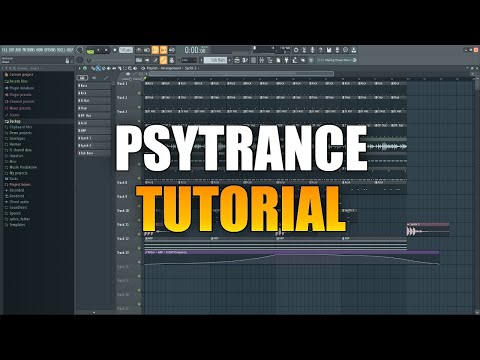The height and width of the screenshot is (360, 480).
Task: Select the playlist mute tool
Action: click(x=108, y=68)
